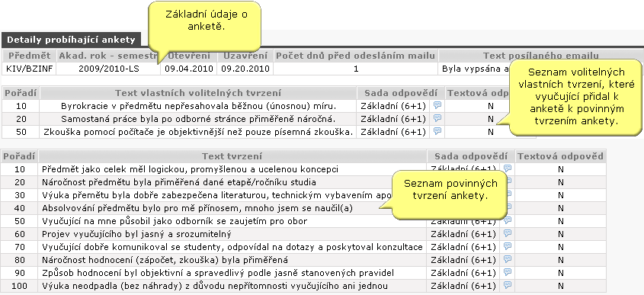Select 'Základní (6+1)' in 'Způsob hodnocení' row

point(463,273)
